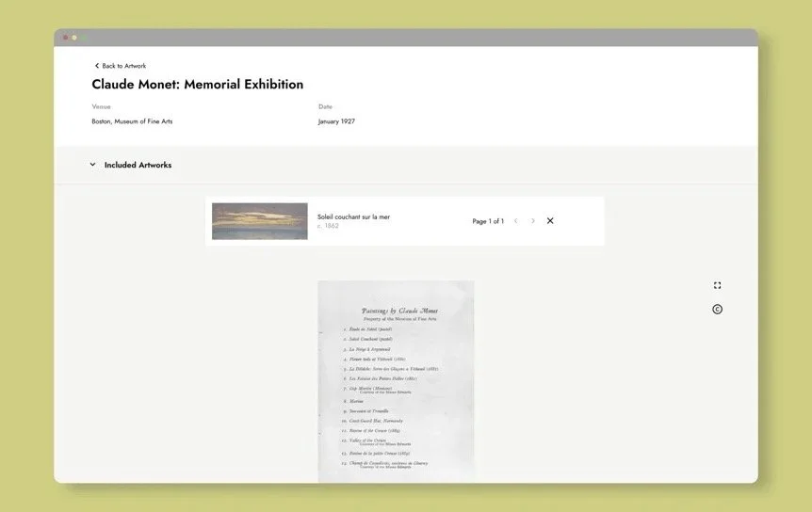Go to previous page arrow
Screen dimensions: 812x512
pyautogui.click(x=516, y=221)
